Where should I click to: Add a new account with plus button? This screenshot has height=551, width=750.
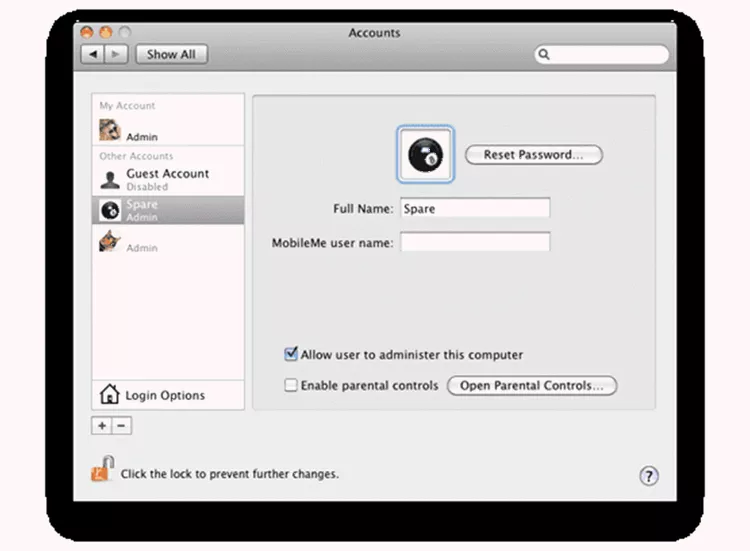click(x=102, y=425)
